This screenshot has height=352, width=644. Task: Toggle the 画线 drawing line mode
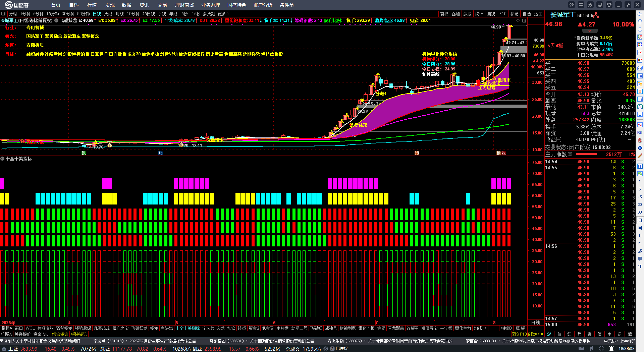[491, 14]
